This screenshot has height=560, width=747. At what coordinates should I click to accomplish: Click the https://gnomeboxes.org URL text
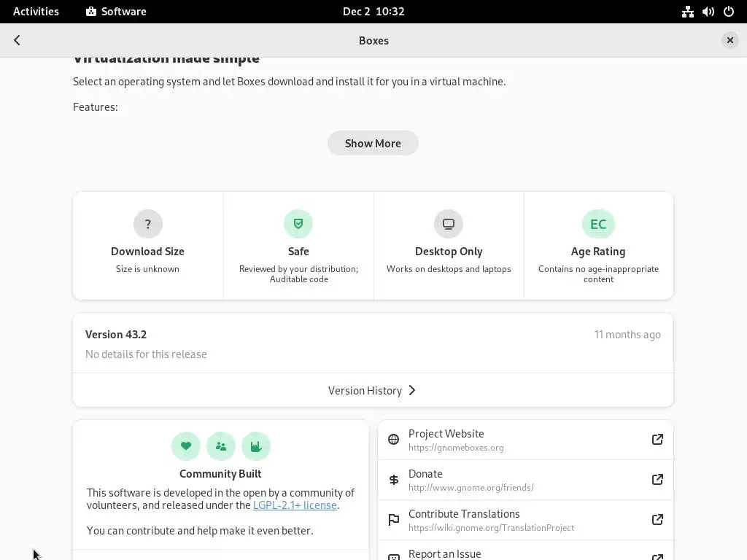pos(456,448)
